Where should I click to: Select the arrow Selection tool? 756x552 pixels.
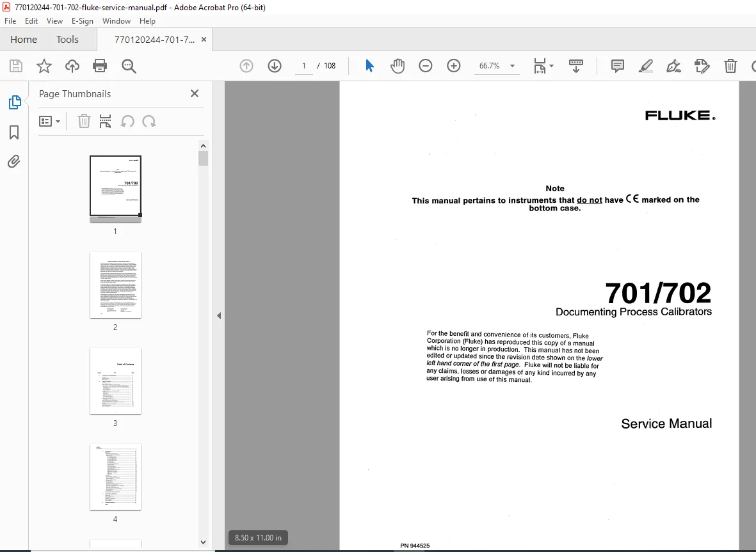pos(369,66)
